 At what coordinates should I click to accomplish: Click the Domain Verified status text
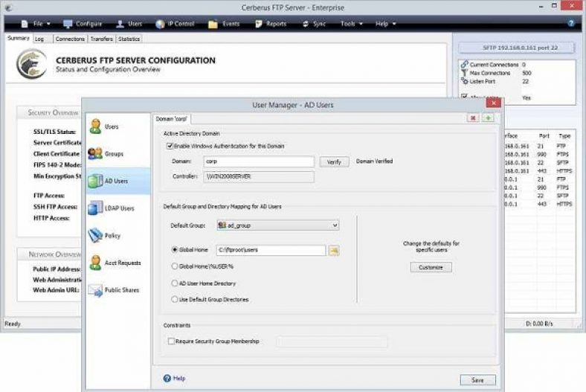click(x=374, y=161)
